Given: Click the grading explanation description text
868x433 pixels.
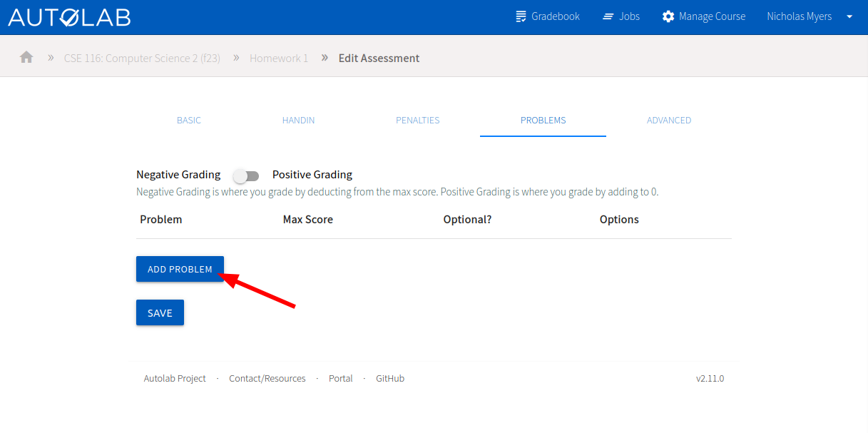Looking at the screenshot, I should point(397,192).
